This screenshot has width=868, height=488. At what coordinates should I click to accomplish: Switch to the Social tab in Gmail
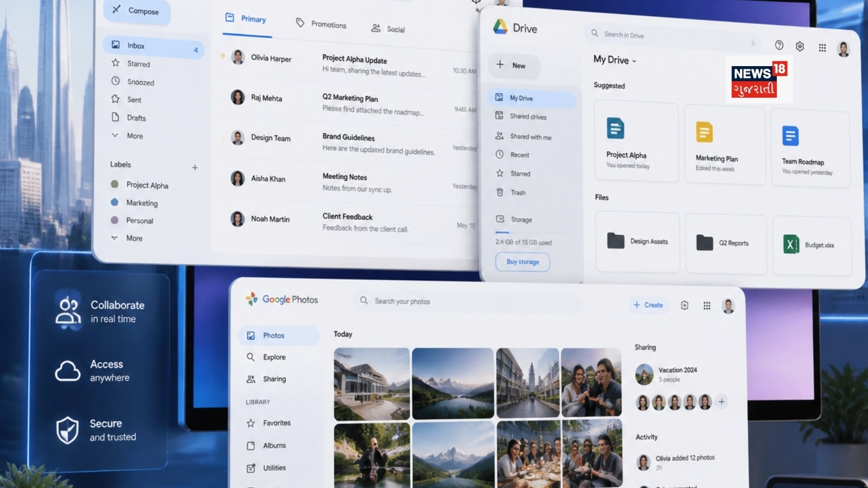(x=388, y=29)
